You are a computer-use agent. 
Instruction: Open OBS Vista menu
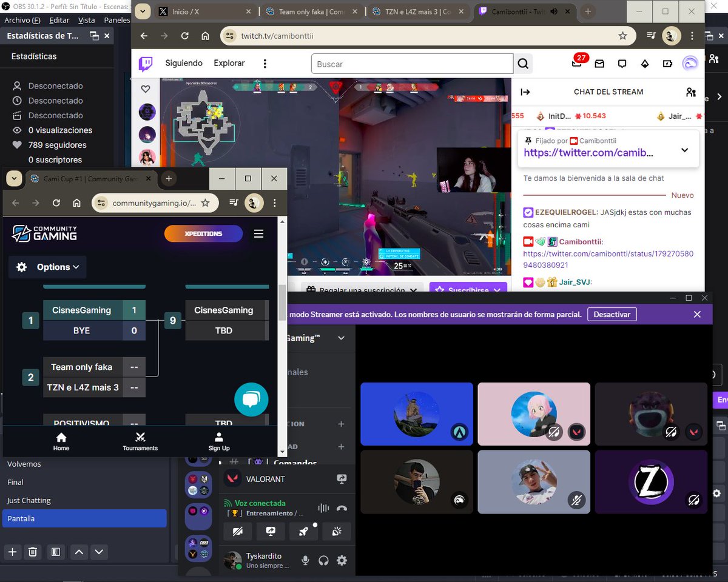(87, 20)
